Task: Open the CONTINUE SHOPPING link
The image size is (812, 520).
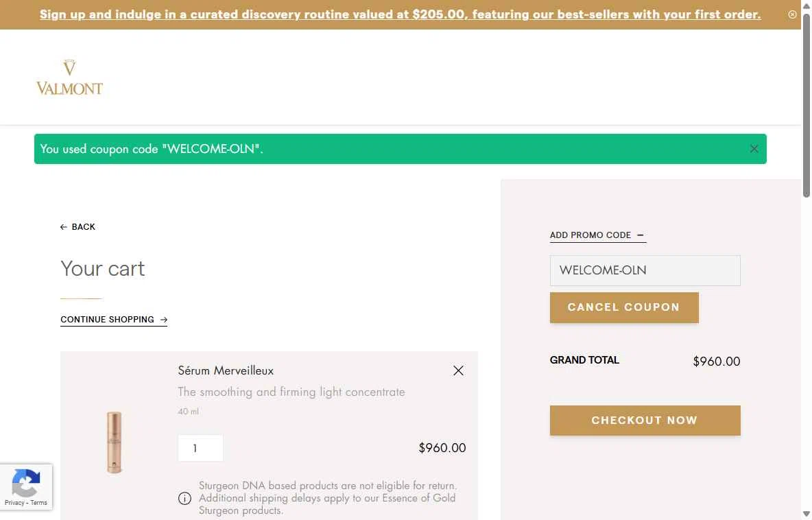Action: [x=113, y=320]
